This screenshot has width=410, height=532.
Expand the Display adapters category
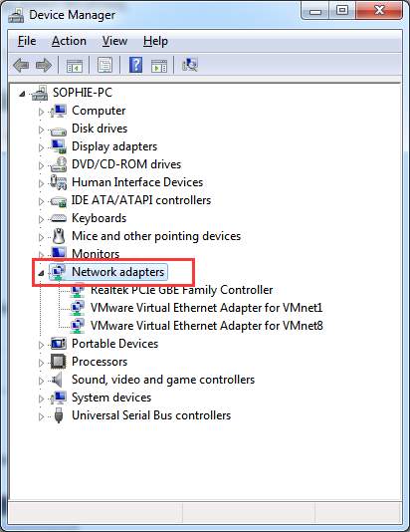click(41, 147)
